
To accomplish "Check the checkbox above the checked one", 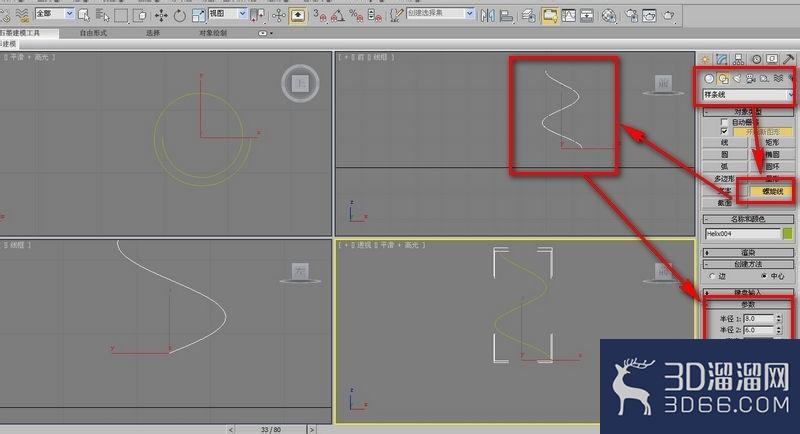I will click(x=724, y=122).
